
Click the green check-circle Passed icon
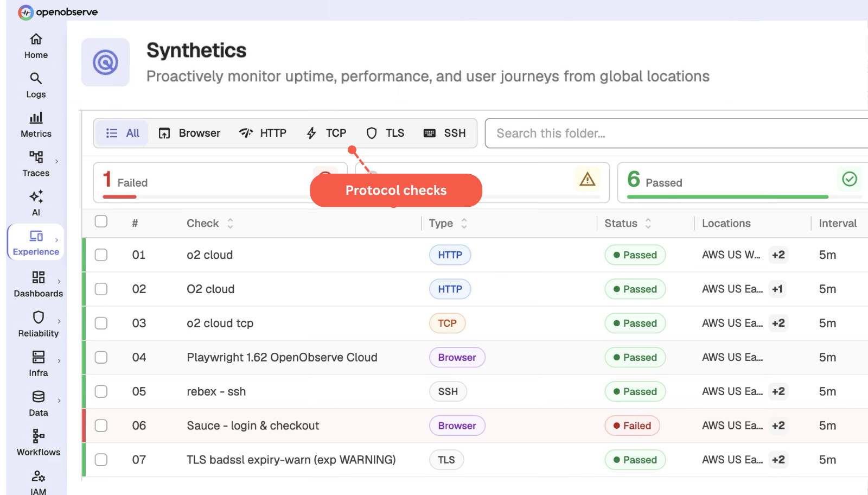point(850,179)
